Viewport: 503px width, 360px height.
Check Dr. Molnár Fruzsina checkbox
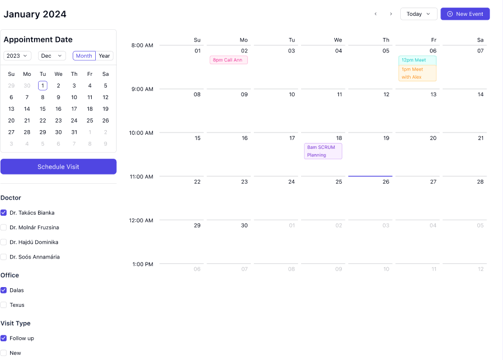tap(4, 227)
